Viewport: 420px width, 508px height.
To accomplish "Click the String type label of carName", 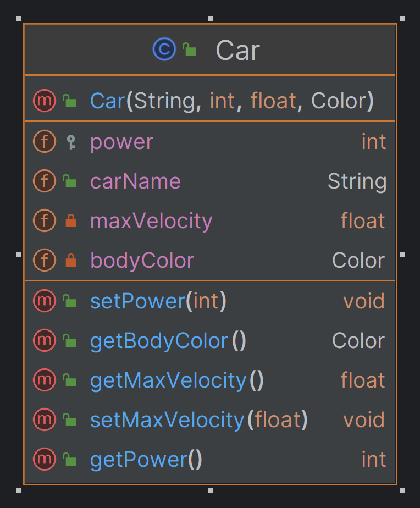I will [x=357, y=181].
